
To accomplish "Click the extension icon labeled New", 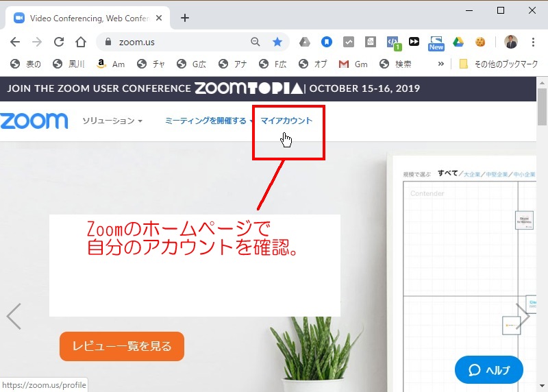I will point(436,43).
